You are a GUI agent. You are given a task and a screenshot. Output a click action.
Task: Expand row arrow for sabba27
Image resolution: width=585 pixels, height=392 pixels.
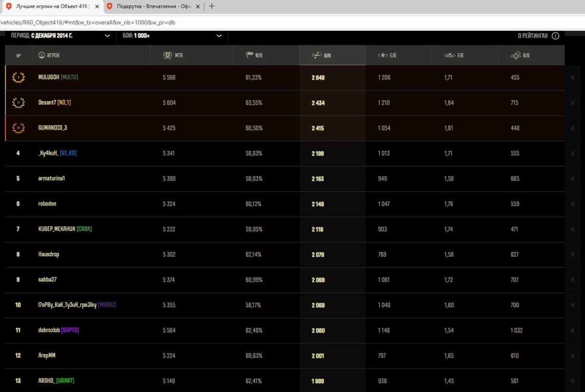[573, 280]
